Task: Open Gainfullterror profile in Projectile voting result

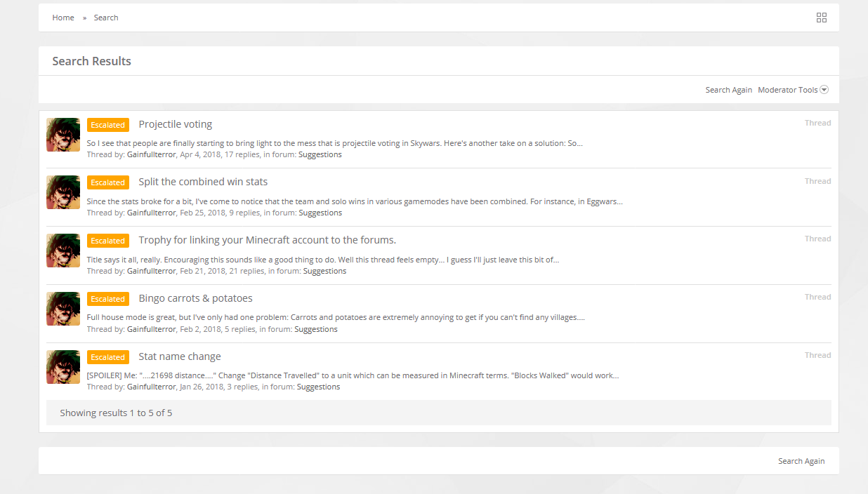Action: pos(152,154)
